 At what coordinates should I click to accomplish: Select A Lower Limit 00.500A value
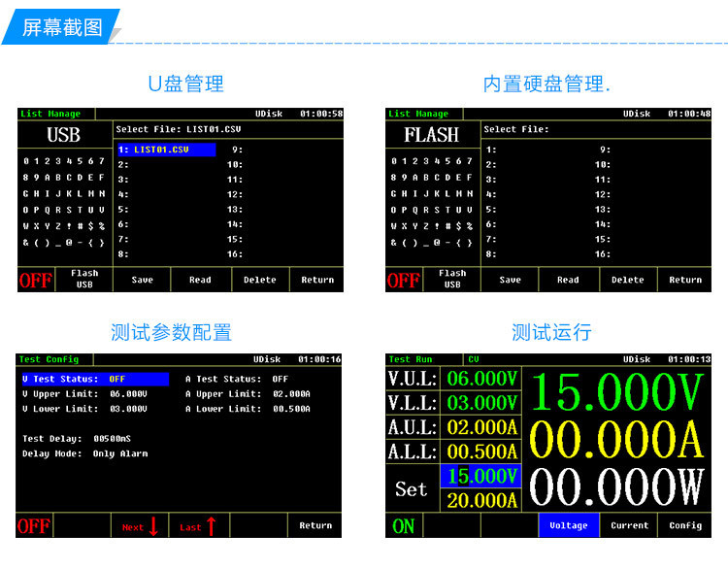tap(291, 409)
